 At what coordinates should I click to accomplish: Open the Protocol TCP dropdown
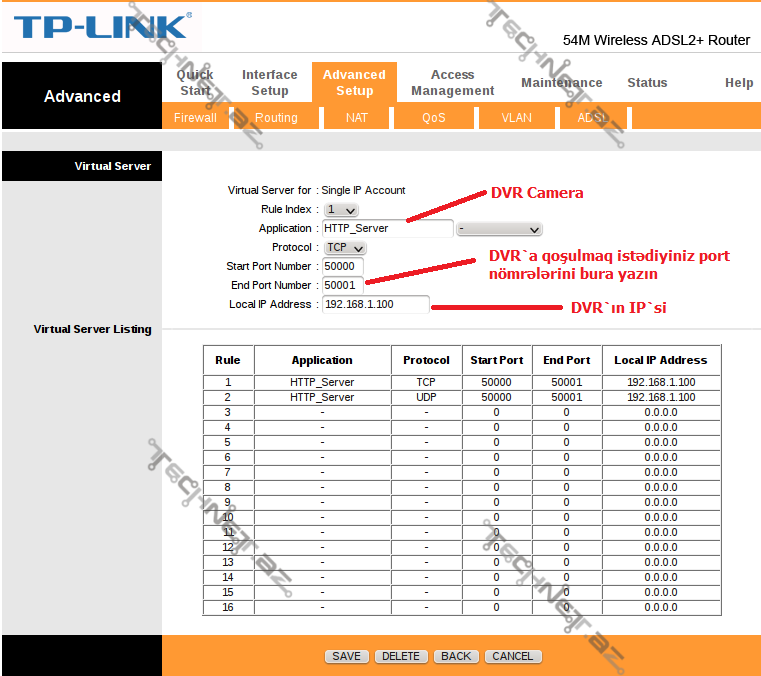(345, 247)
